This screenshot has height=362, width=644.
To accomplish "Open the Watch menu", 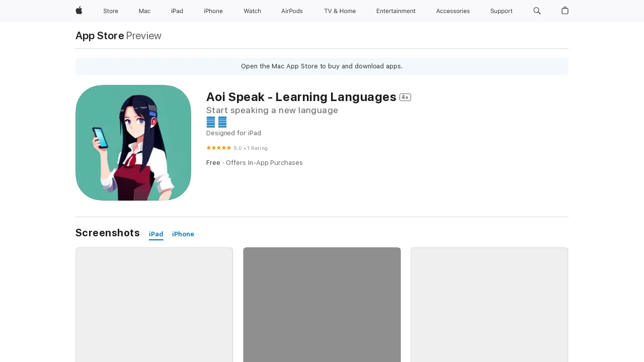I will click(252, 11).
